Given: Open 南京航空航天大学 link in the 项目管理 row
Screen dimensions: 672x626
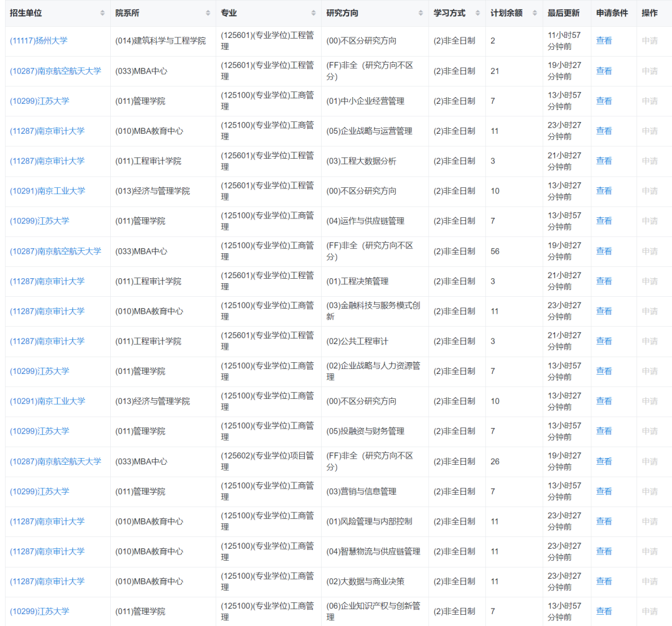Looking at the screenshot, I should tap(55, 462).
